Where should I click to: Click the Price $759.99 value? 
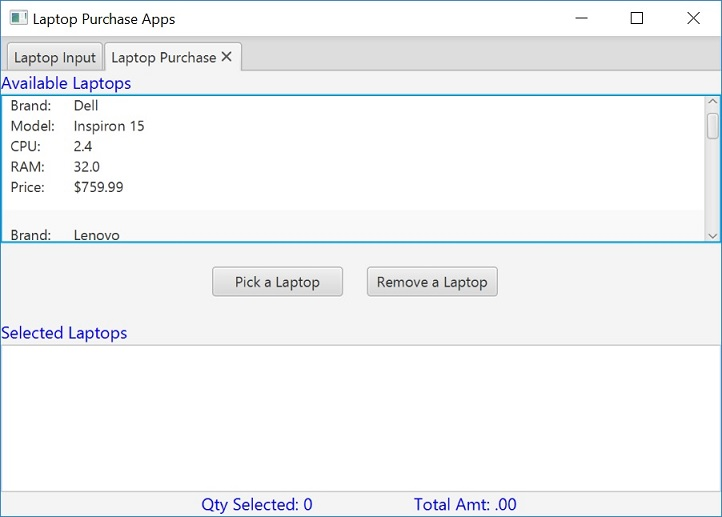point(99,187)
